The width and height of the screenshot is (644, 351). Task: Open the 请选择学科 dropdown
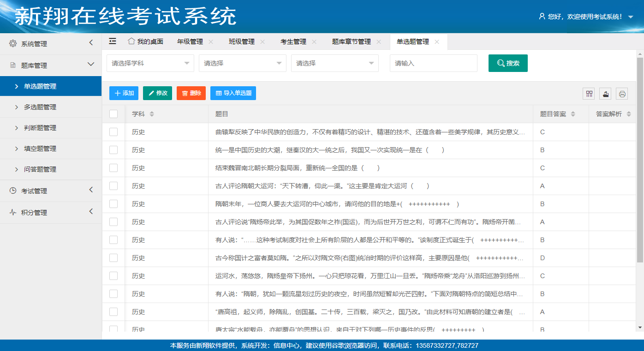pyautogui.click(x=150, y=63)
